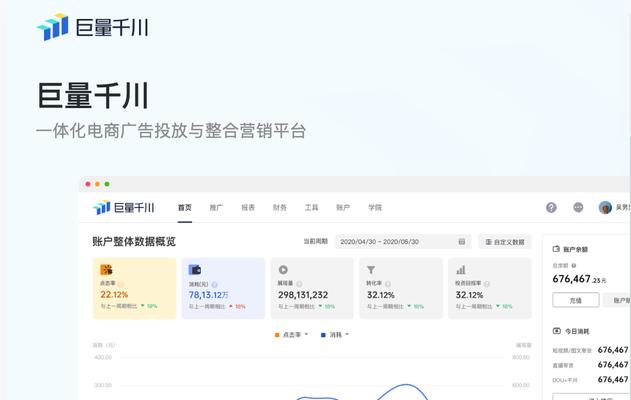
Task: Switch to the 报表 tab
Action: click(x=248, y=208)
